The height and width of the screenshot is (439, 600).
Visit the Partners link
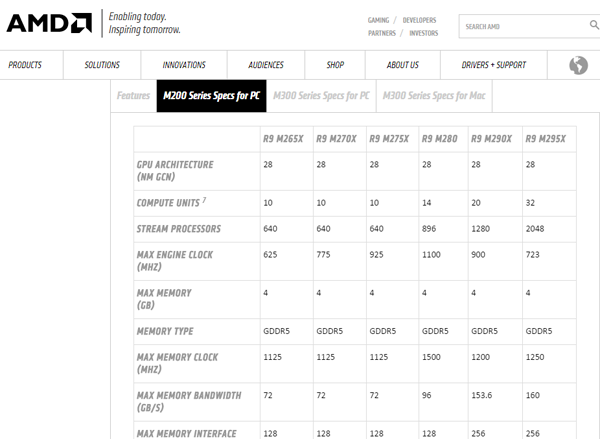click(x=381, y=33)
